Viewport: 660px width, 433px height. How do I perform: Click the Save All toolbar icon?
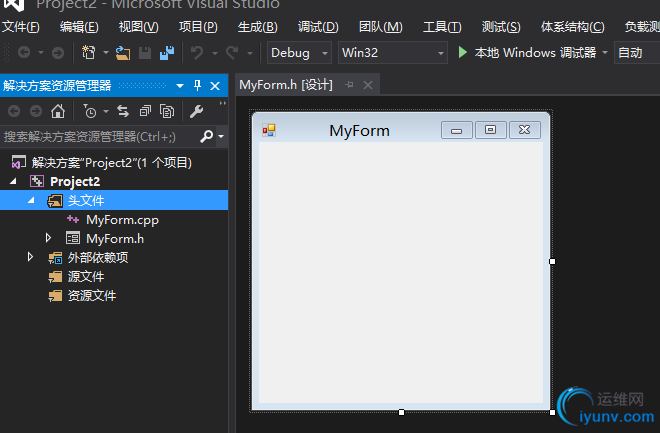[x=167, y=53]
